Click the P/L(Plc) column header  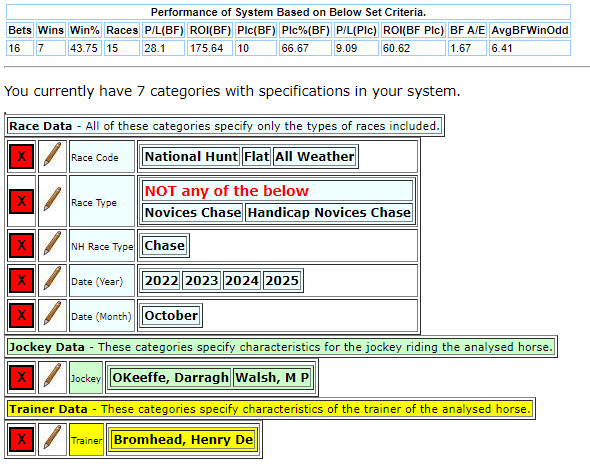356,30
